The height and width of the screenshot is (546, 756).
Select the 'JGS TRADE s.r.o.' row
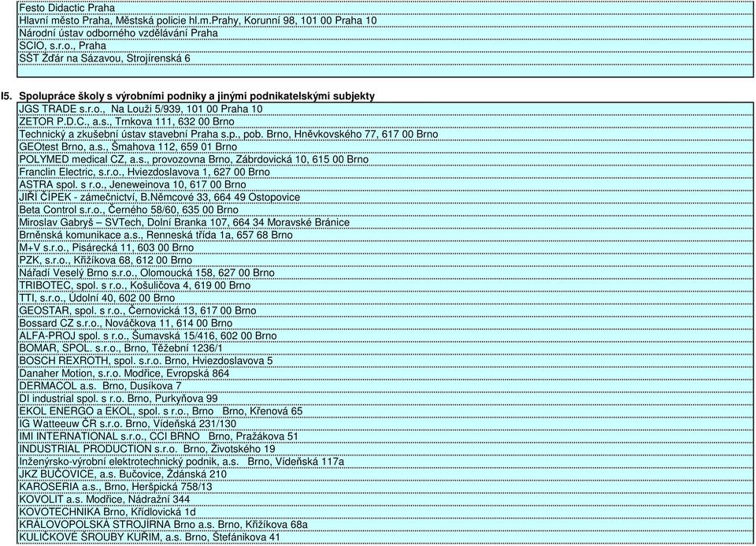pos(385,109)
